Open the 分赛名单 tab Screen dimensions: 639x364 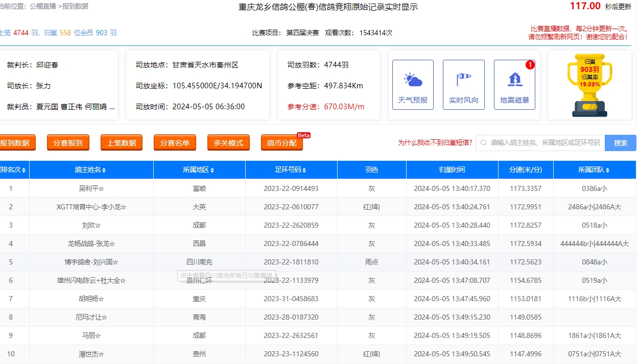point(175,143)
